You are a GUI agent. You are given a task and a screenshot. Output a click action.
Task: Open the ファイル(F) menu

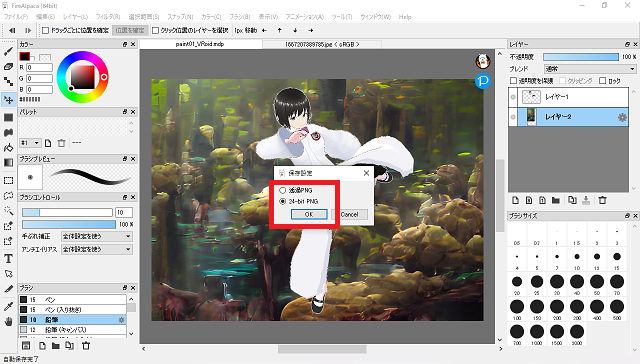[16, 17]
